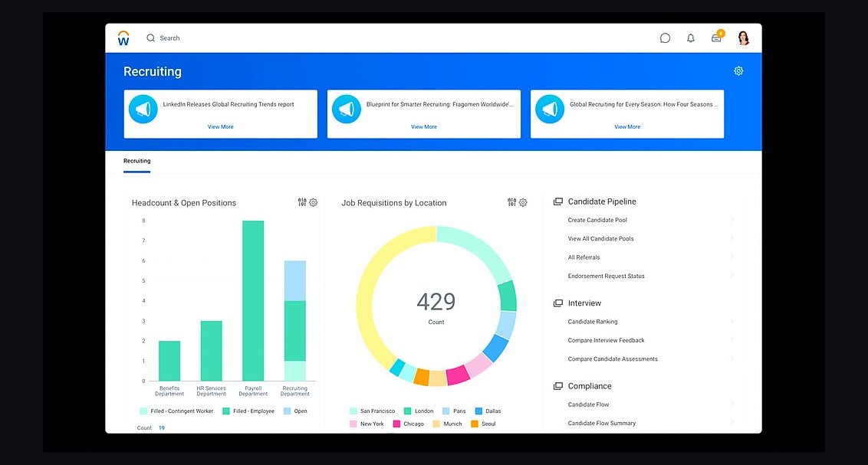Click the HR Services Department bar
The height and width of the screenshot is (465, 868).
[x=212, y=351]
